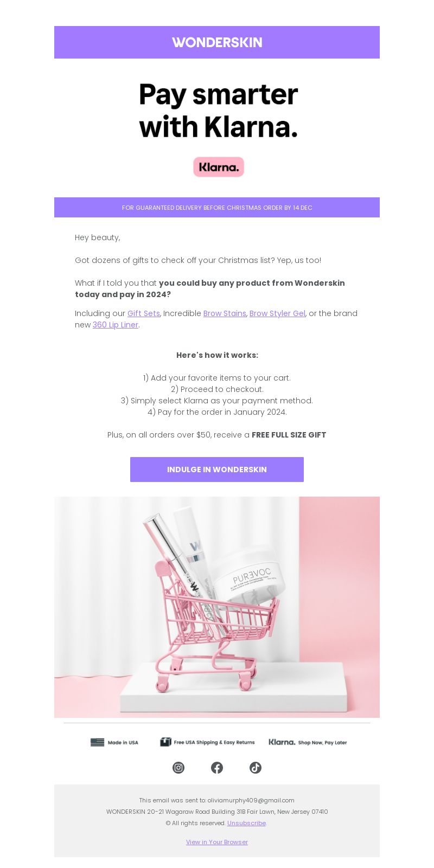Open the Instagram social icon
434x868 pixels.
point(178,768)
